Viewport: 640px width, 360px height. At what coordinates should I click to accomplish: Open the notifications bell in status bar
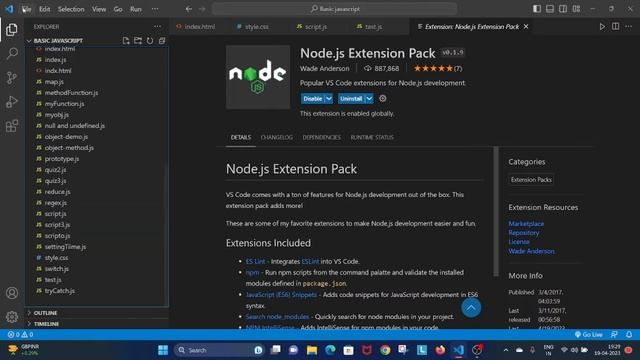629,335
